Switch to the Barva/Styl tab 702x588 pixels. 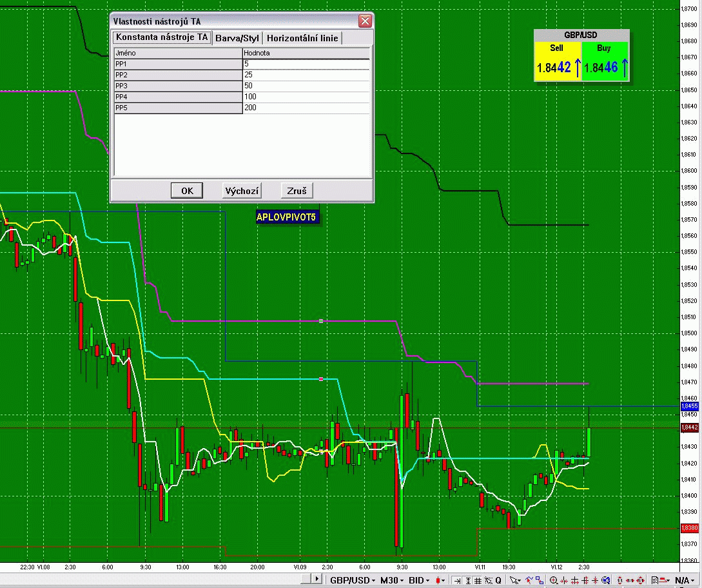click(237, 38)
